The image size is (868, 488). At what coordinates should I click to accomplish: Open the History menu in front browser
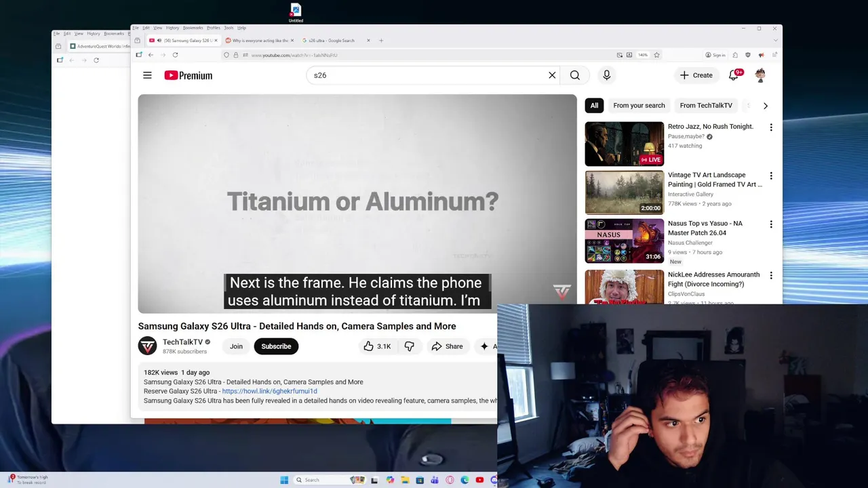point(172,28)
